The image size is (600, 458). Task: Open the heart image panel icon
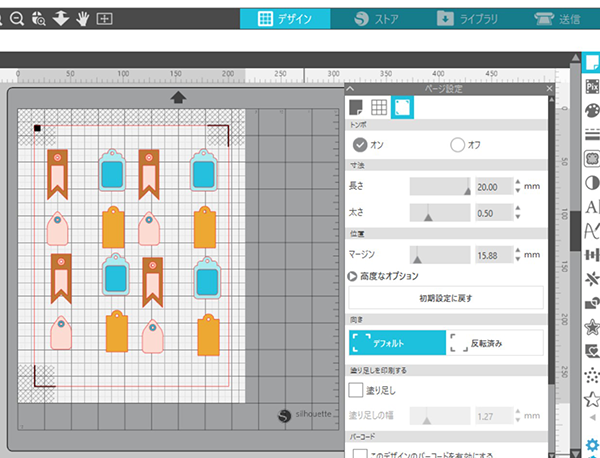coord(592,351)
